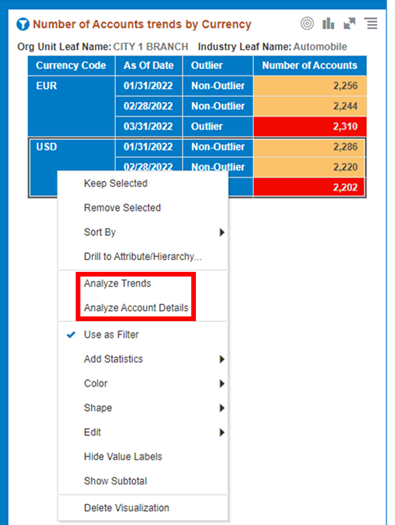Click the orange 2,244 accounts cell
The image size is (395, 525).
coord(310,106)
